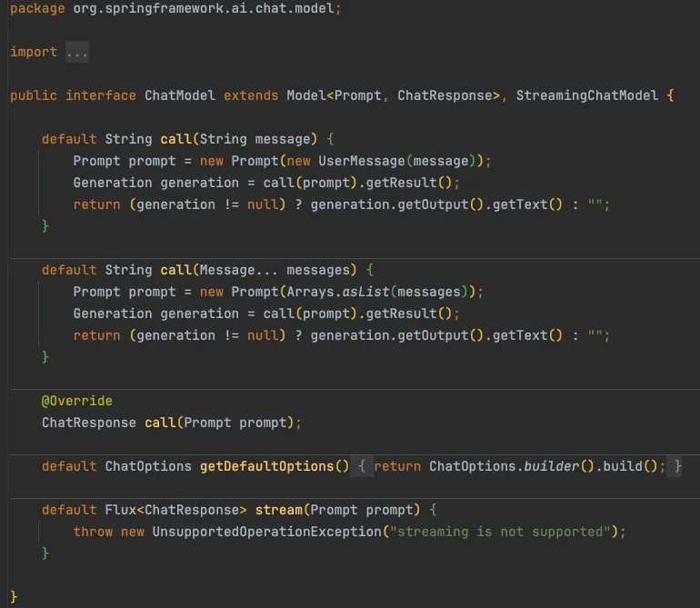
Task: Click Model<Prompt in the extends clause
Action: point(334,95)
